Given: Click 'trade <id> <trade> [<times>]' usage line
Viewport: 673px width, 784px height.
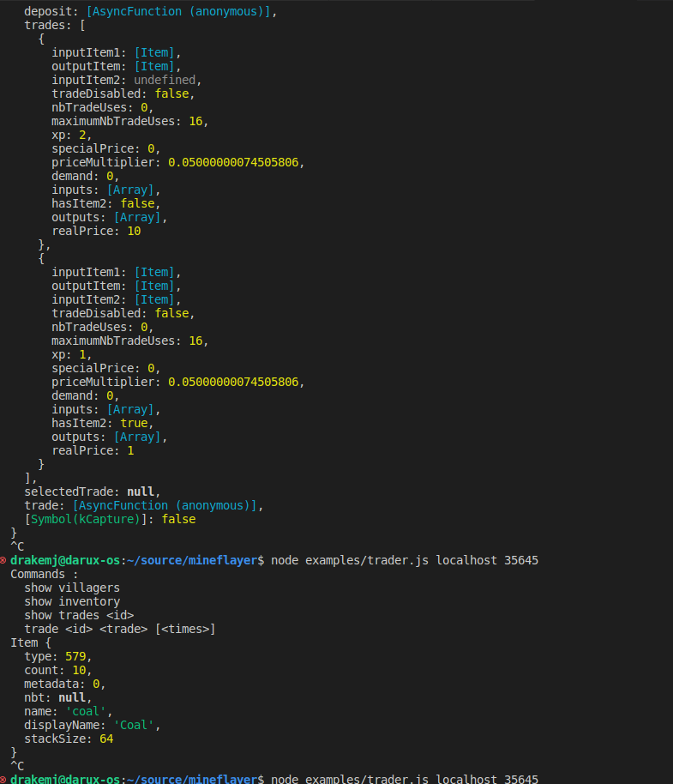Looking at the screenshot, I should [x=120, y=629].
